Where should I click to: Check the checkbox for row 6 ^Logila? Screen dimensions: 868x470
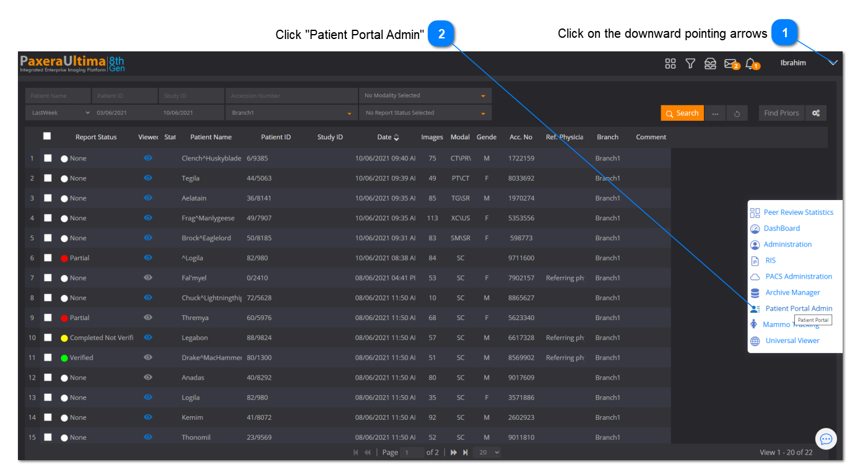pyautogui.click(x=48, y=258)
